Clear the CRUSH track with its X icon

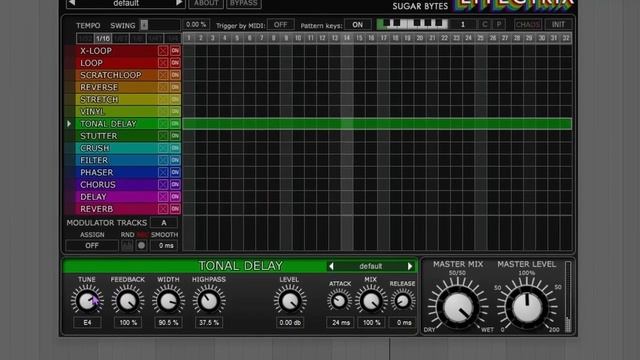tap(163, 148)
